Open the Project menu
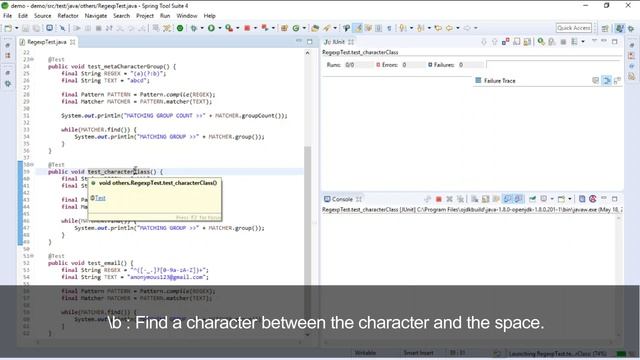Image resolution: width=640 pixels, height=360 pixels. click(145, 16)
